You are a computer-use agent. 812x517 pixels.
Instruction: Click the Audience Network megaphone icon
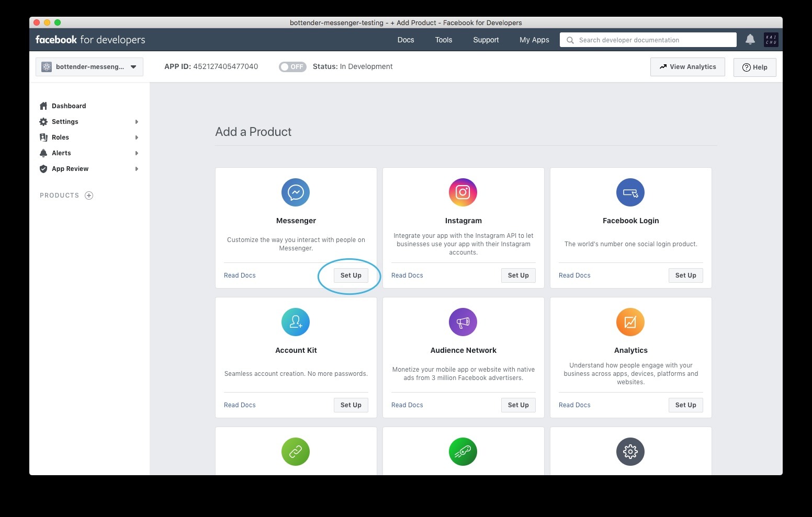pyautogui.click(x=463, y=322)
